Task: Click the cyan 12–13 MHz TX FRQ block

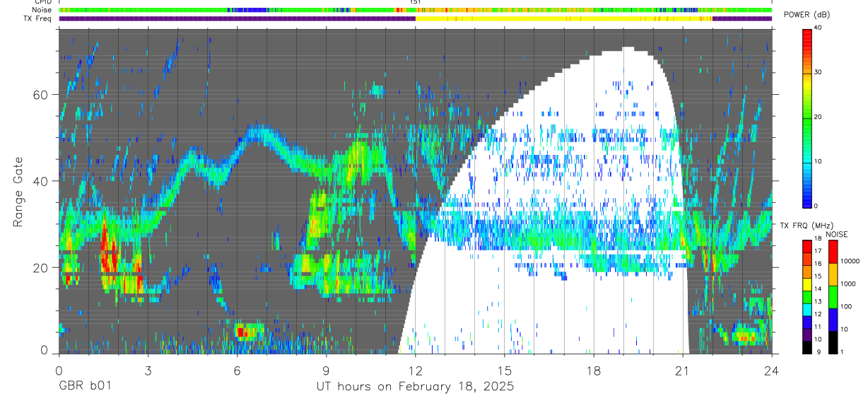Action: click(x=807, y=310)
